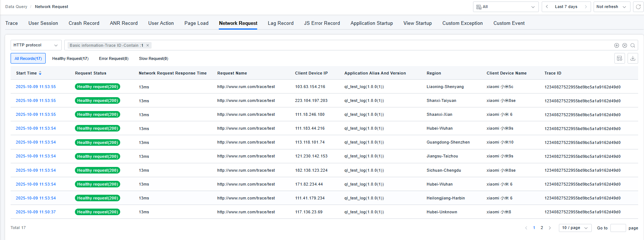The image size is (644, 240).
Task: Download records with the export icon
Action: (x=633, y=58)
